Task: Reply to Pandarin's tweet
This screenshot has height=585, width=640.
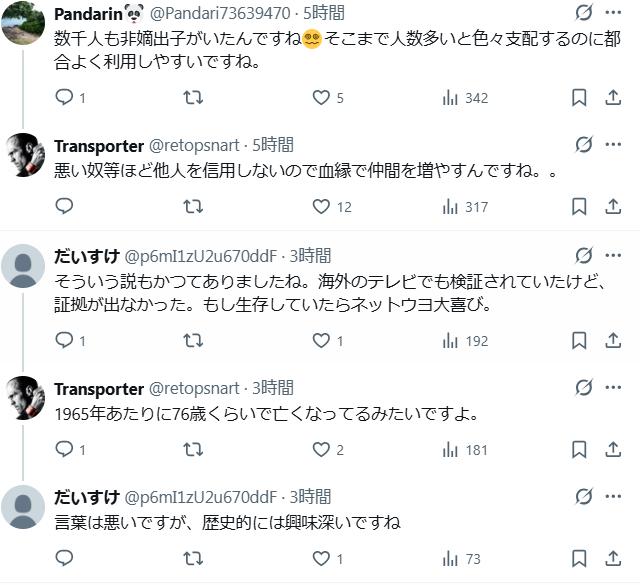Action: click(64, 98)
